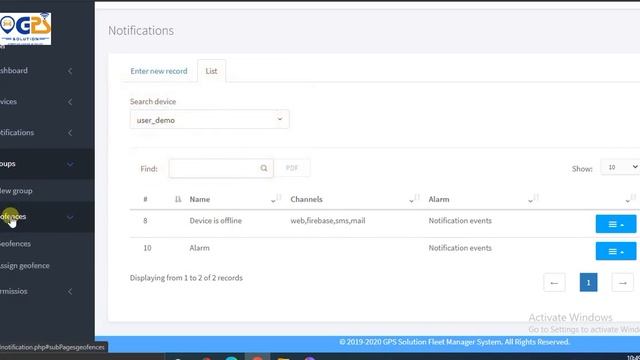Click the Notifications page heading
Image resolution: width=640 pixels, height=360 pixels.
click(x=141, y=31)
